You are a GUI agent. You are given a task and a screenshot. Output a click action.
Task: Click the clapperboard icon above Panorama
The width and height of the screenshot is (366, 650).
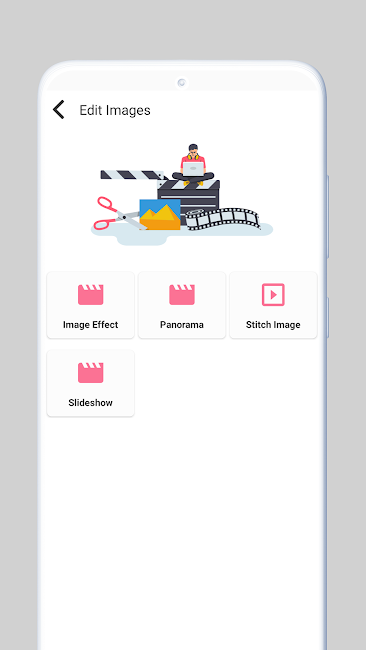point(182,295)
